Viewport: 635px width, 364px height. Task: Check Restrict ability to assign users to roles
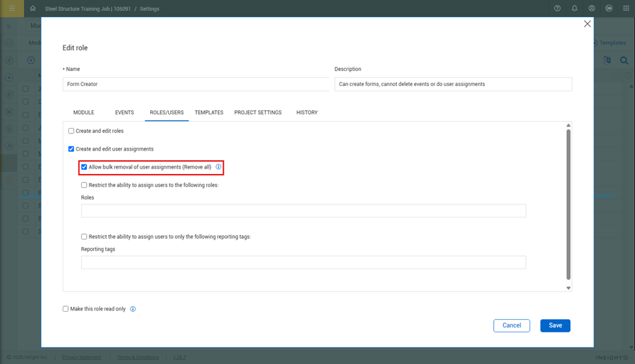[x=84, y=185]
